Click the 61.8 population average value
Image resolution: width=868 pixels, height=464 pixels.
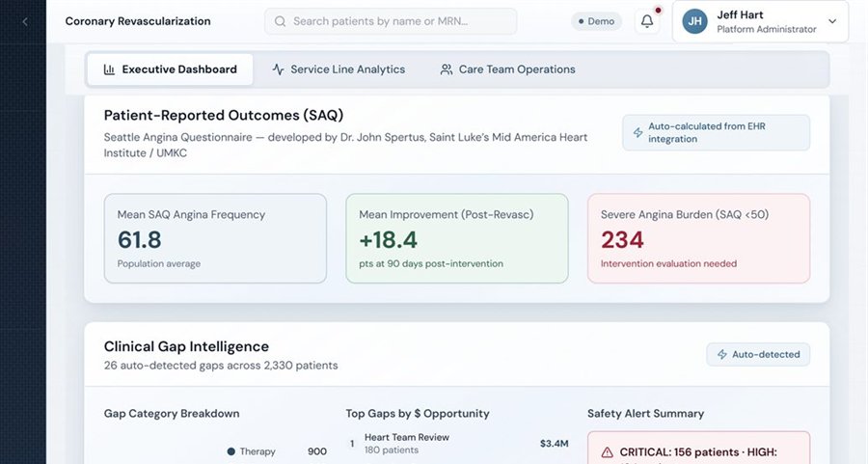pos(140,240)
